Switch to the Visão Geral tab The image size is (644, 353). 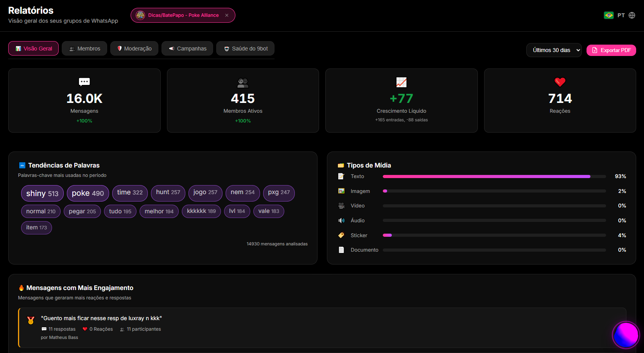[x=34, y=49]
